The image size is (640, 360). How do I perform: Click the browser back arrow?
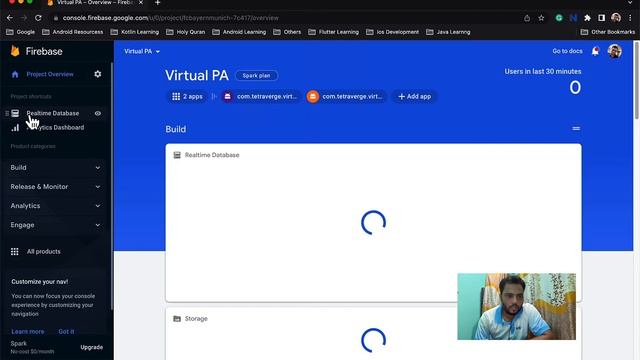(x=10, y=18)
